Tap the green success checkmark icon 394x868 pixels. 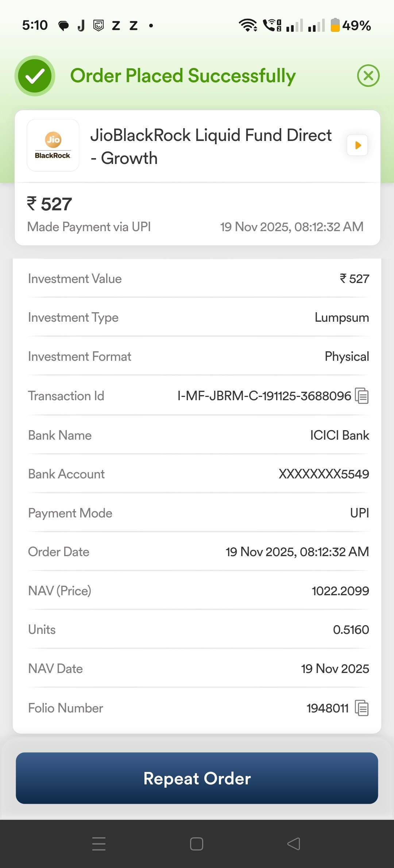pyautogui.click(x=35, y=76)
